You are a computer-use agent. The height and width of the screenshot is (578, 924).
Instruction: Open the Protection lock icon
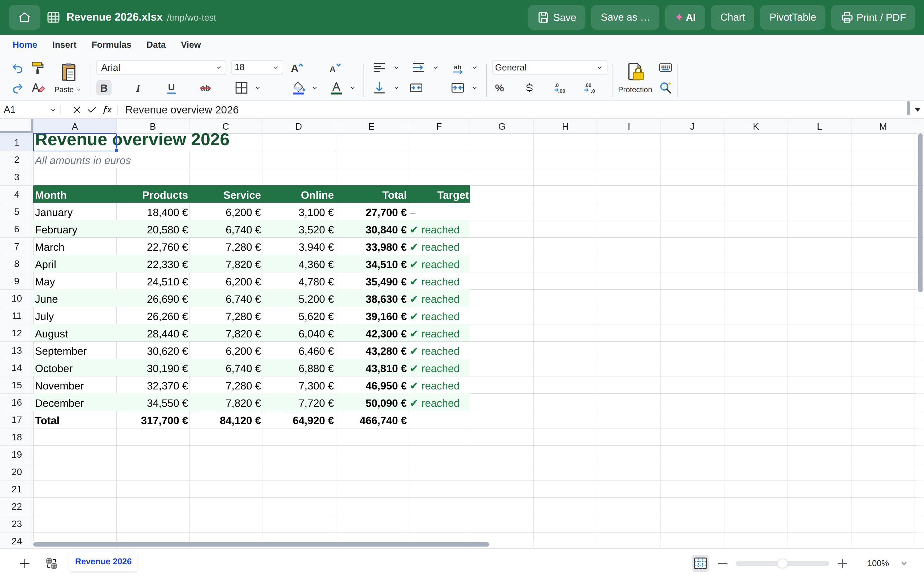(635, 72)
